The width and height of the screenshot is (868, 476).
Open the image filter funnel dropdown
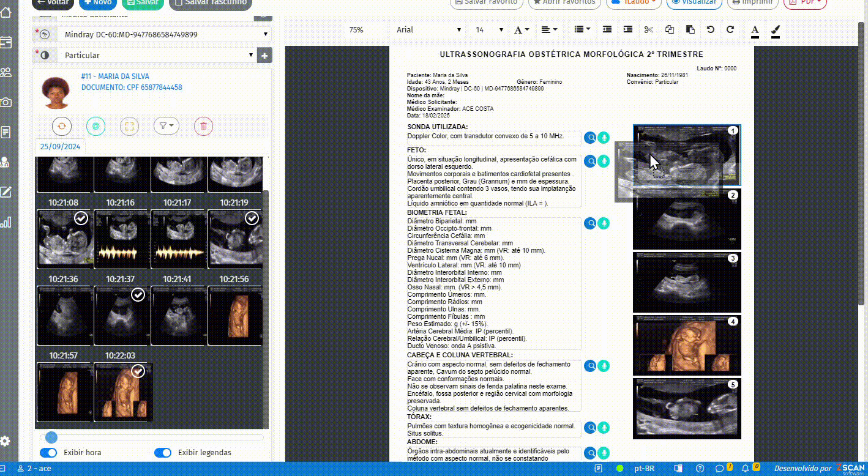tap(166, 126)
